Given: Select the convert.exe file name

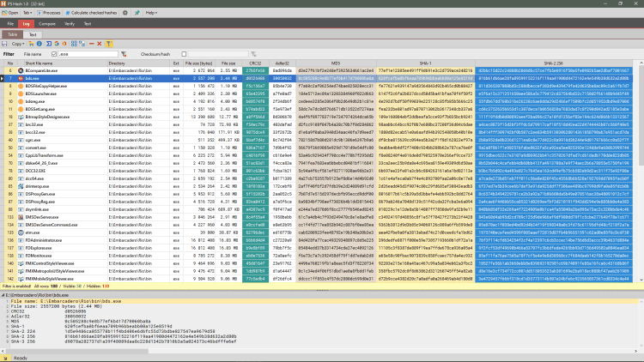Looking at the screenshot, I should click(36, 148).
